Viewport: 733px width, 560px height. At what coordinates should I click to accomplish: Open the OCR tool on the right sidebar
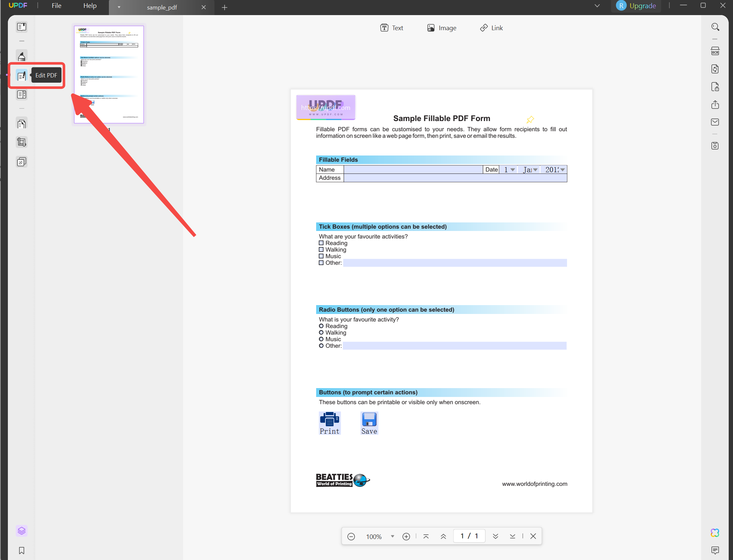(x=715, y=51)
